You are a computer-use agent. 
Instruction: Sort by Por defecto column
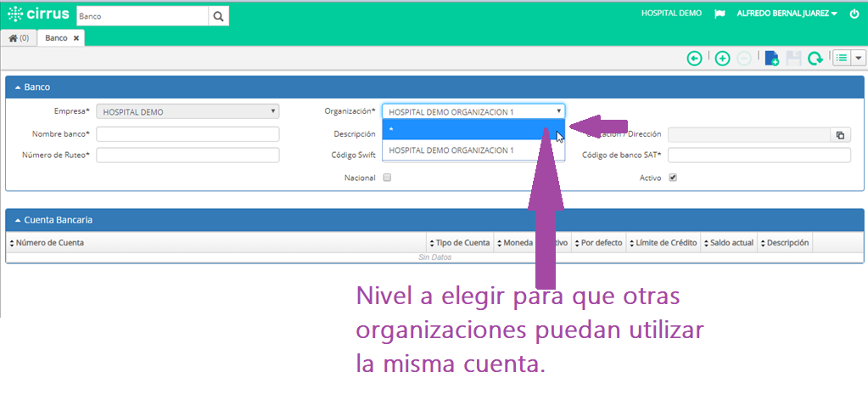pos(599,243)
